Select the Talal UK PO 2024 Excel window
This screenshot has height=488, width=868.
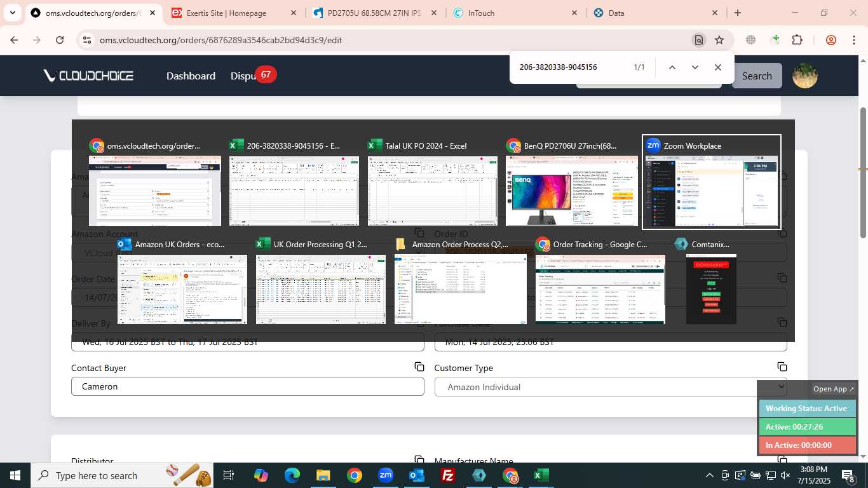[x=433, y=182]
